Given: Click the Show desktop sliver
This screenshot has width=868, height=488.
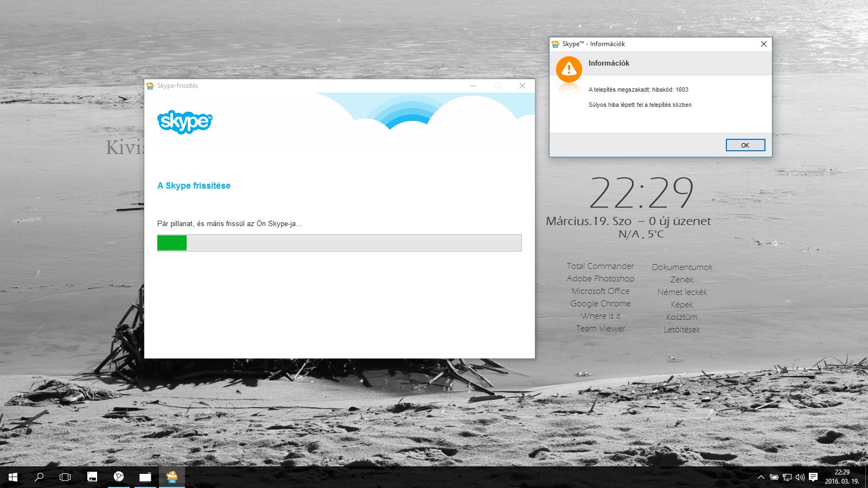Looking at the screenshot, I should (866, 477).
